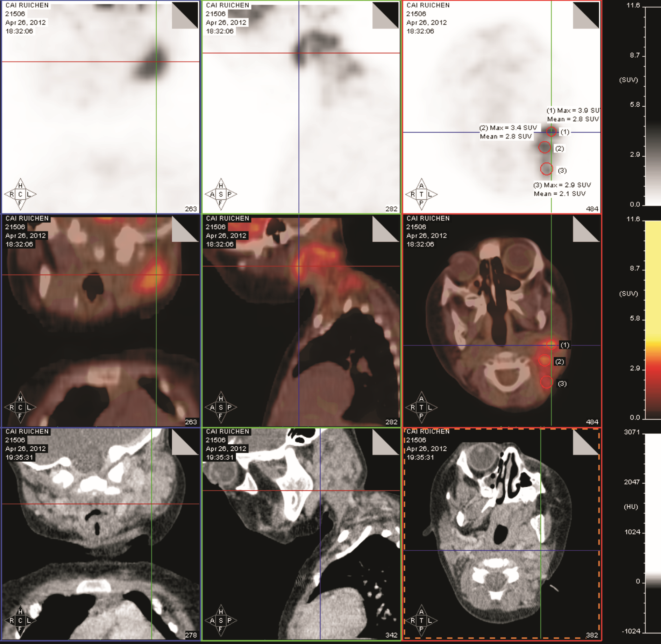Expand corner fold of bottom-right CT axial panel

point(586,442)
